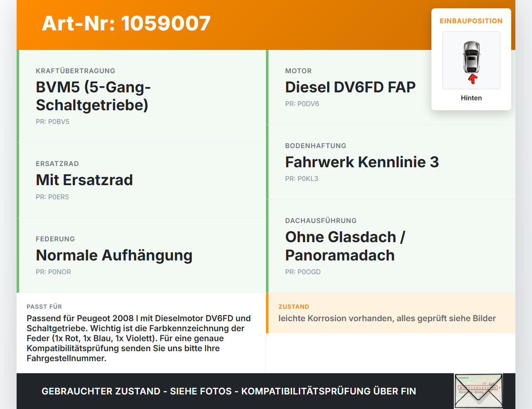
Task: Click the BODENHAFTUNG label
Action: tap(316, 146)
